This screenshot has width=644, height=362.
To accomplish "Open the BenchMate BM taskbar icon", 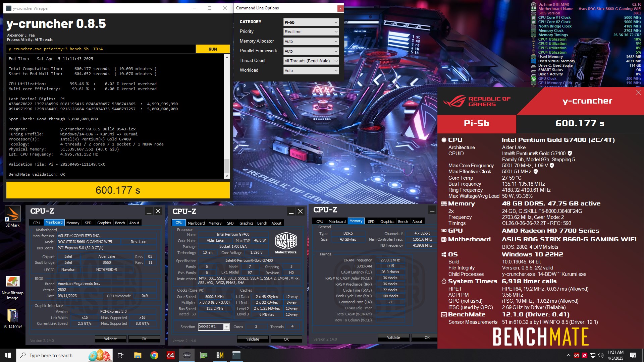I will [x=220, y=355].
